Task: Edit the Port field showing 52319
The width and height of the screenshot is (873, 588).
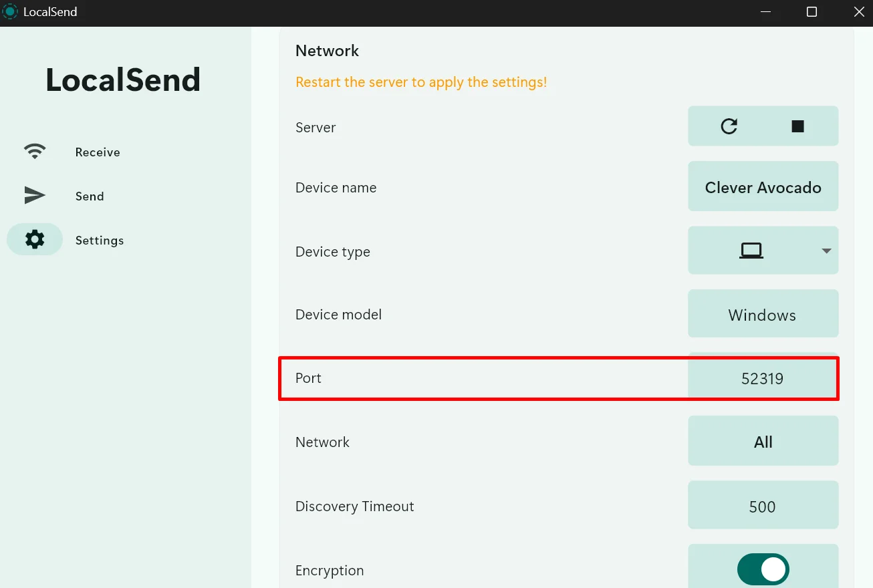Action: click(763, 378)
